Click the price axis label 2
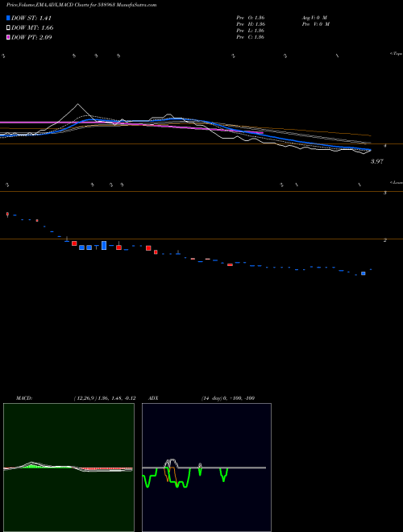This screenshot has width=403, height=532. [385, 240]
